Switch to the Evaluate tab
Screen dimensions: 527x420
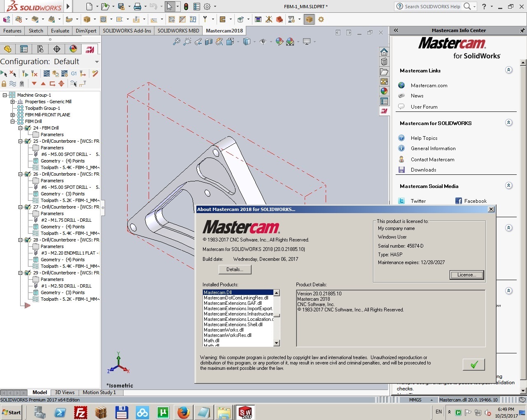pyautogui.click(x=60, y=31)
